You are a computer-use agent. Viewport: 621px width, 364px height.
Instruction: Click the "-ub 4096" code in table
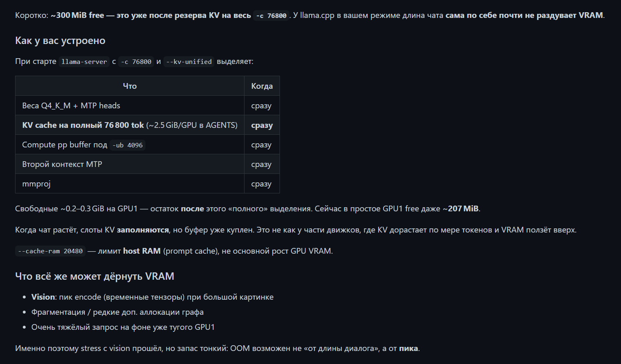pyautogui.click(x=128, y=145)
